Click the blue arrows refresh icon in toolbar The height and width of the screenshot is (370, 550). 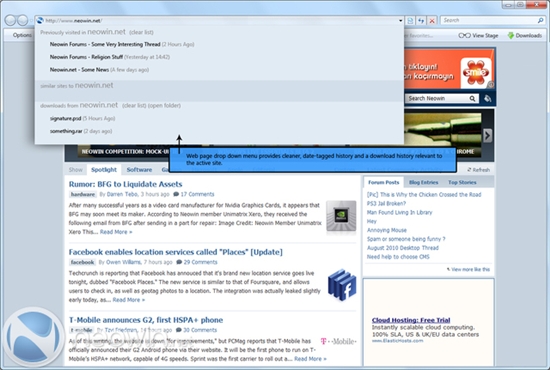coord(421,21)
